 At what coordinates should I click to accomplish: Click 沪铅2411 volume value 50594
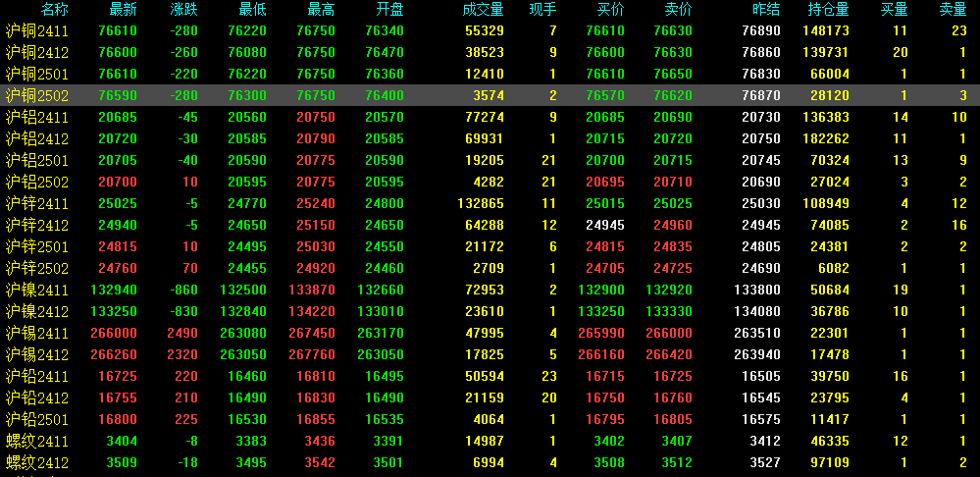[x=485, y=376]
